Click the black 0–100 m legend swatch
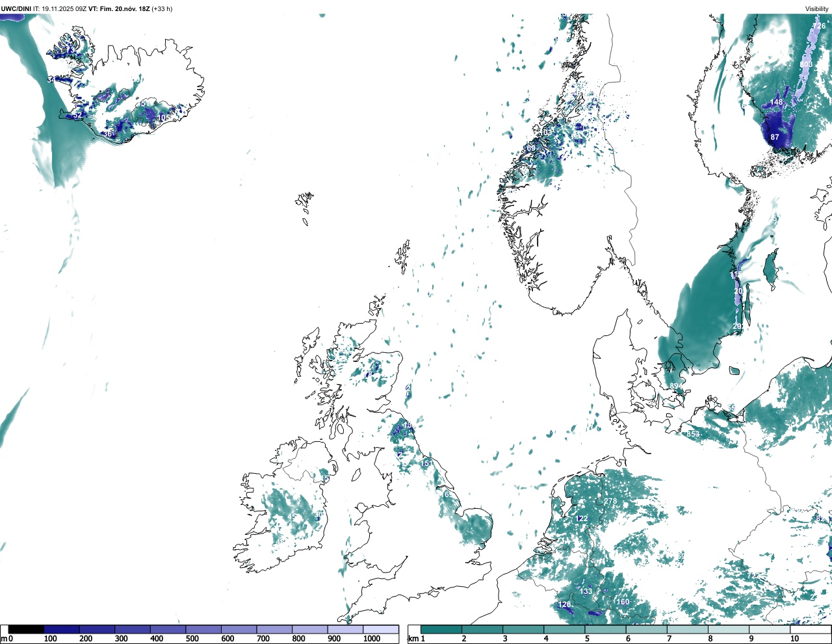This screenshot has height=644, width=832. click(26, 629)
